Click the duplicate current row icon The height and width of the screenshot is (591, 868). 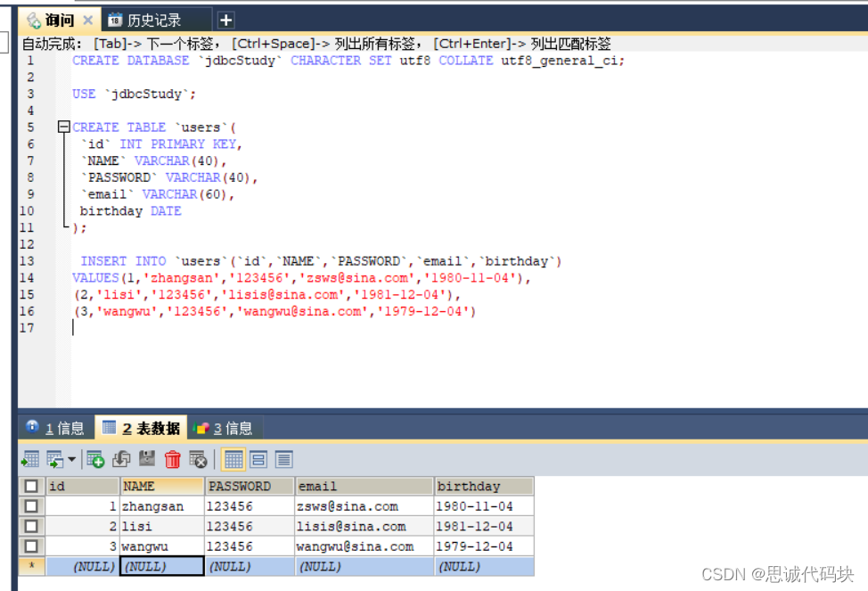(x=121, y=459)
